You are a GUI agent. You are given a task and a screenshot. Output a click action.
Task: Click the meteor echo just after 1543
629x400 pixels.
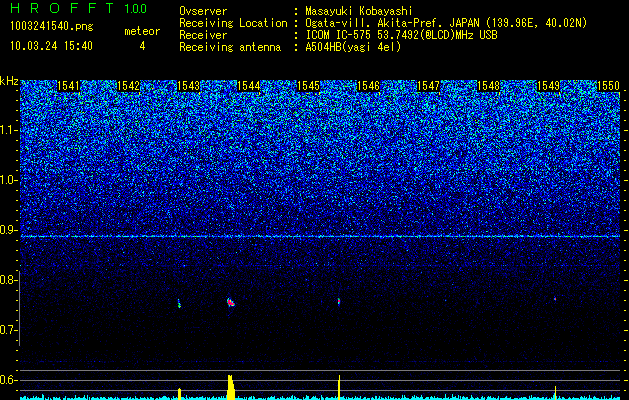coord(179,303)
